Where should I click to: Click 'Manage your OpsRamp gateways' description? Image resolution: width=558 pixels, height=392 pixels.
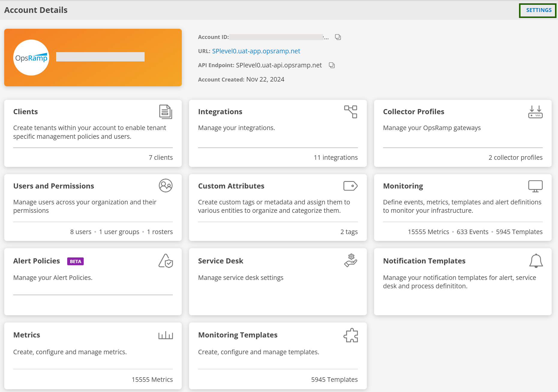(x=432, y=128)
